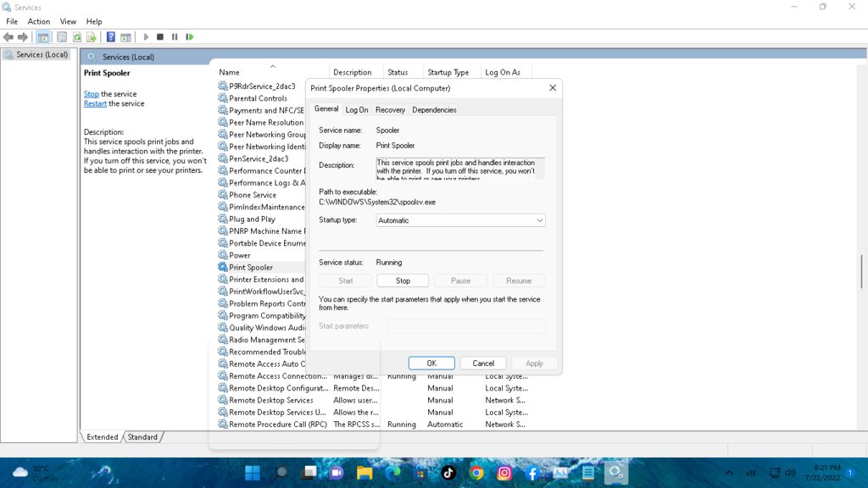The image size is (868, 488).
Task: Open the Help menu
Action: (94, 21)
